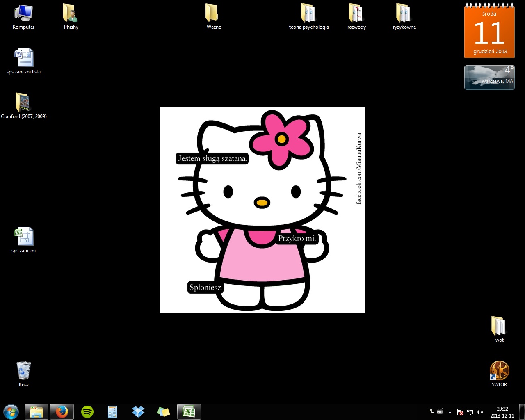Screen dimensions: 525x420
Task: Open the Windows Start menu
Action: pos(11,411)
